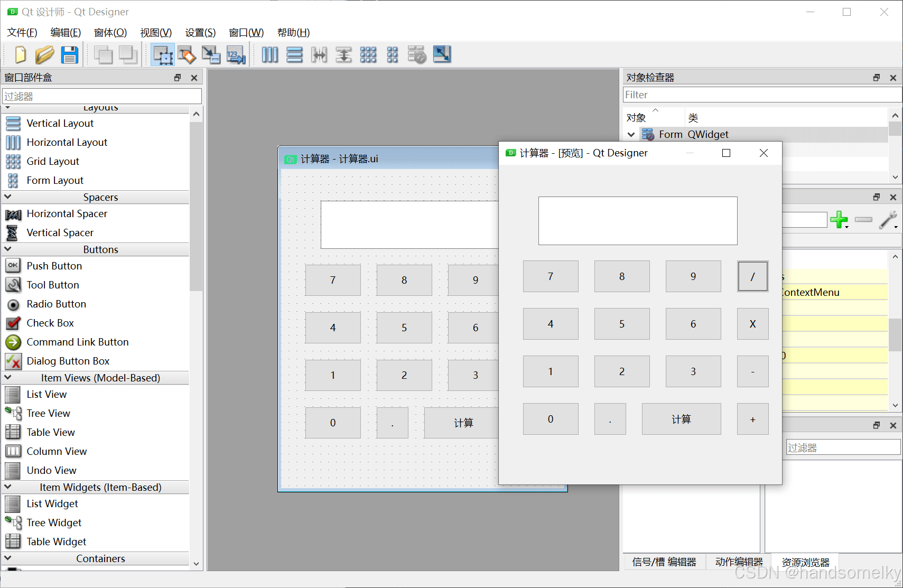
Task: Select Edit Buddies mode icon
Action: point(211,54)
